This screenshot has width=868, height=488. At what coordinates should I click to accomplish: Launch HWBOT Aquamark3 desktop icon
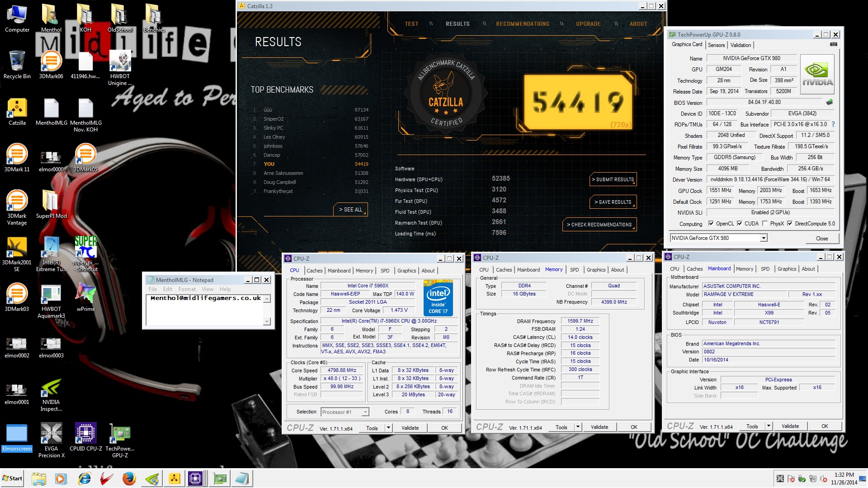[x=51, y=301]
